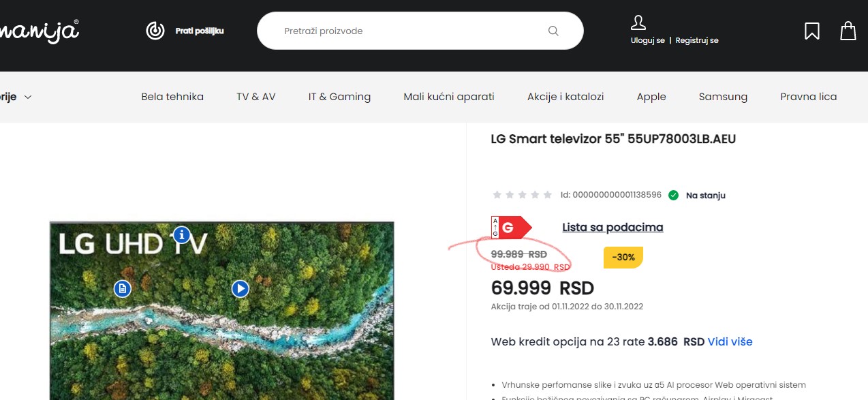Open the Vidi više credit link

pos(730,341)
